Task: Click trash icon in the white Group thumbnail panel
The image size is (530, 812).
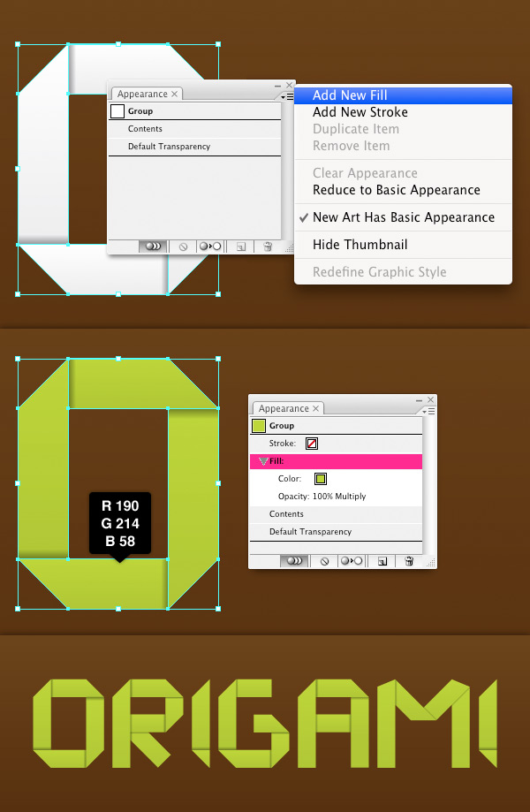Action: 267,247
